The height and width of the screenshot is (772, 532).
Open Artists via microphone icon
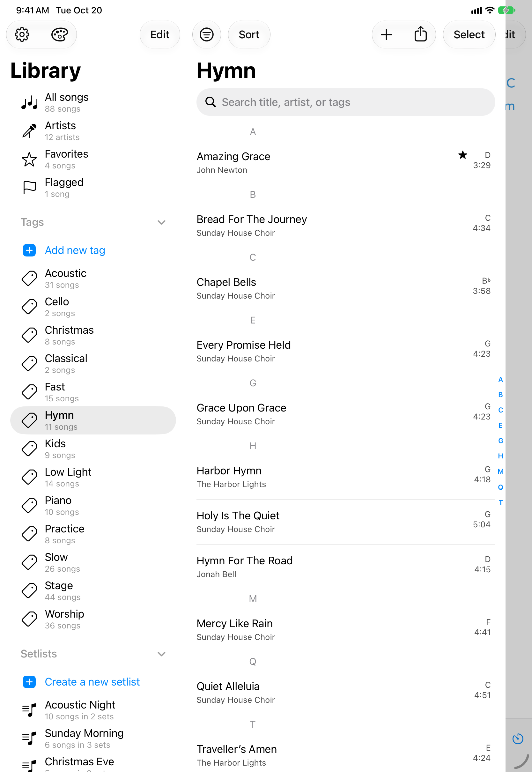click(29, 131)
